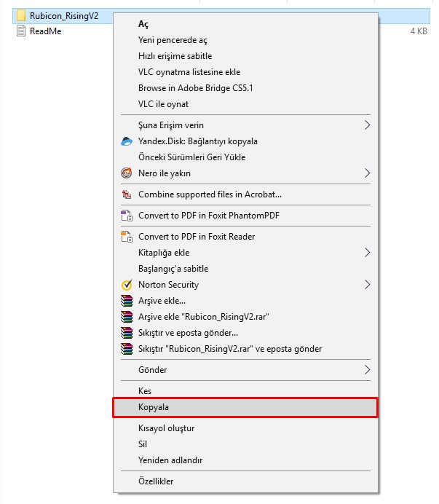
Task: Select Yeniden adlandır to rename folder
Action: [x=170, y=460]
